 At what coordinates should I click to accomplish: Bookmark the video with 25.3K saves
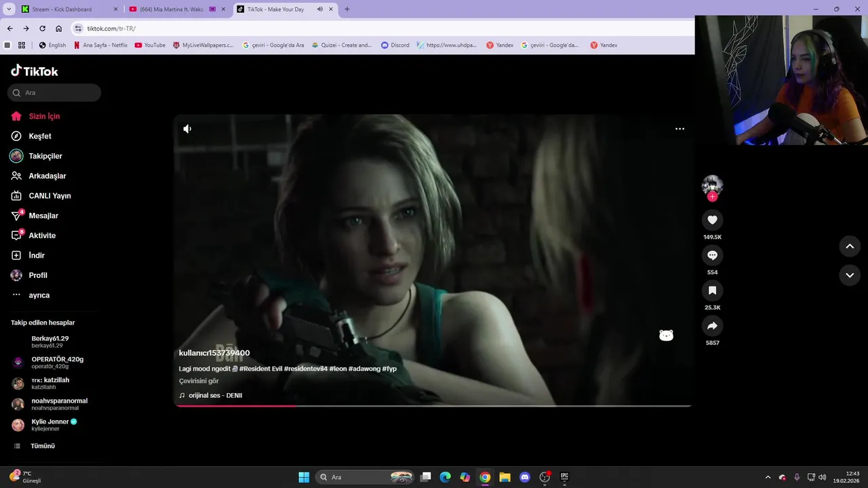(x=712, y=290)
